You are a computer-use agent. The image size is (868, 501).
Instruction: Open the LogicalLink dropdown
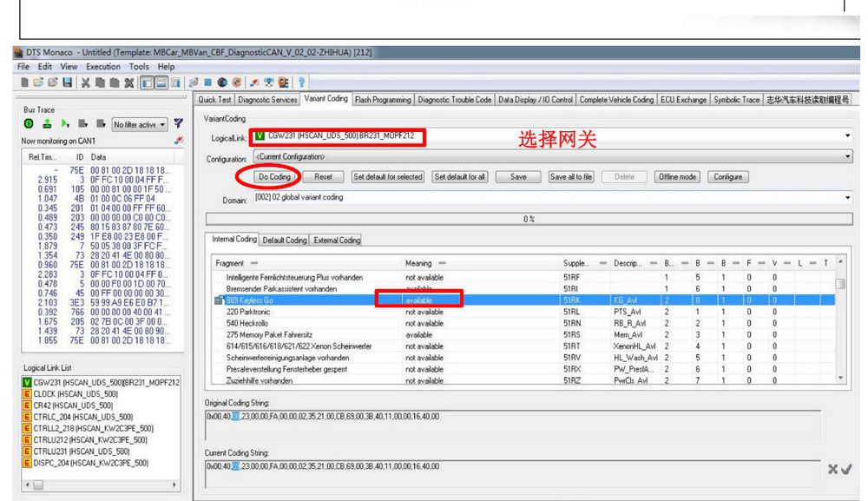pos(846,137)
